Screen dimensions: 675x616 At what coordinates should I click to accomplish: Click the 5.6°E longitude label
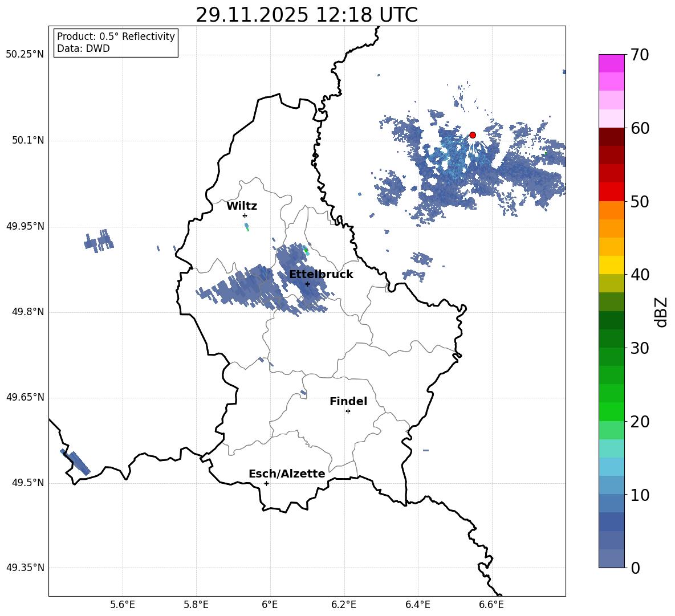tap(123, 605)
